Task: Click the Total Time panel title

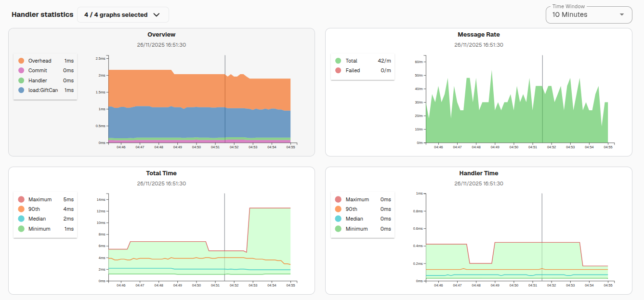Action: [161, 173]
